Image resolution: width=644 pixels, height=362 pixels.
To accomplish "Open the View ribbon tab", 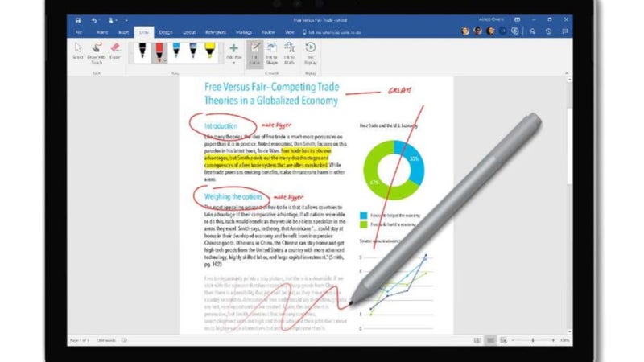I will [290, 32].
